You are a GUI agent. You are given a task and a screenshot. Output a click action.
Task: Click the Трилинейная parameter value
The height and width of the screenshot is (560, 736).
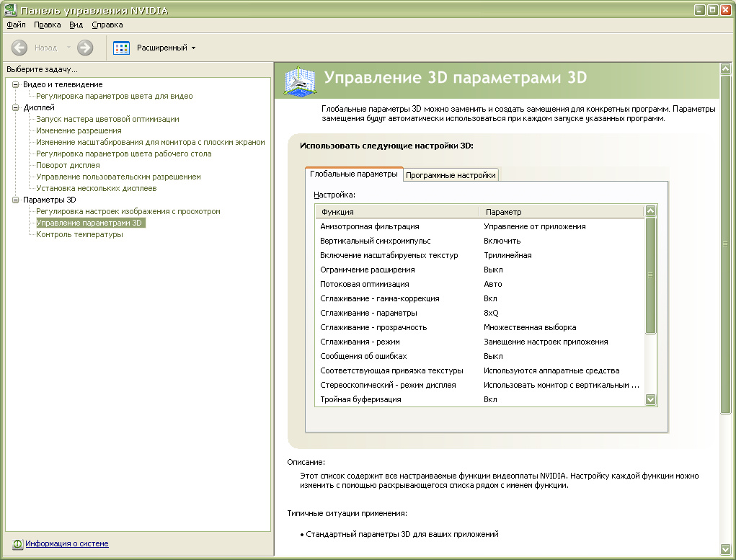[507, 255]
